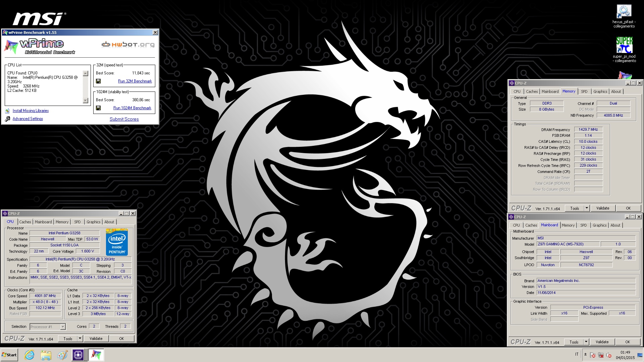Viewport: 644px width, 362px height.
Task: Click the HWBOT.org logo
Action: [128, 44]
